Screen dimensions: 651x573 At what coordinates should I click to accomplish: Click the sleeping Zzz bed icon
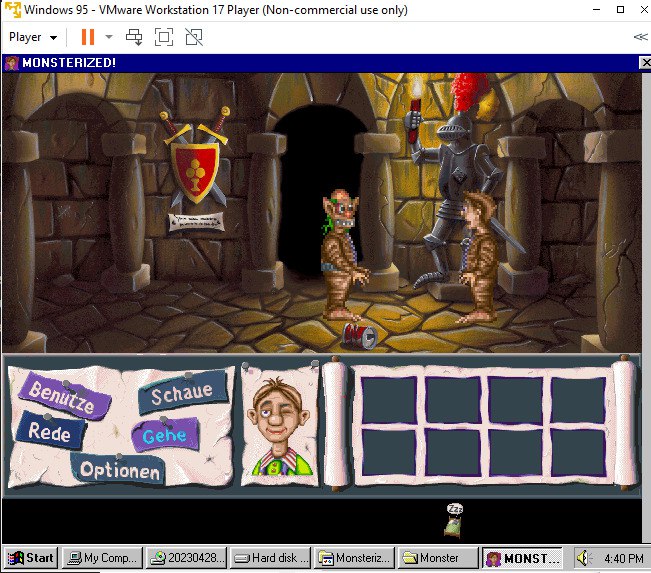click(454, 520)
